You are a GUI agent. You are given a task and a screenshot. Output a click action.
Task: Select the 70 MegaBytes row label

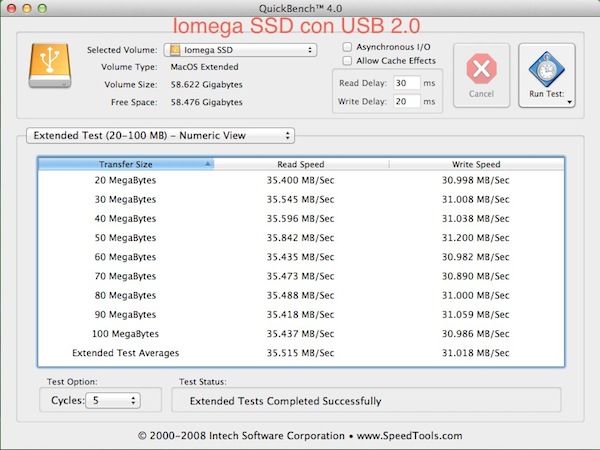point(126,276)
